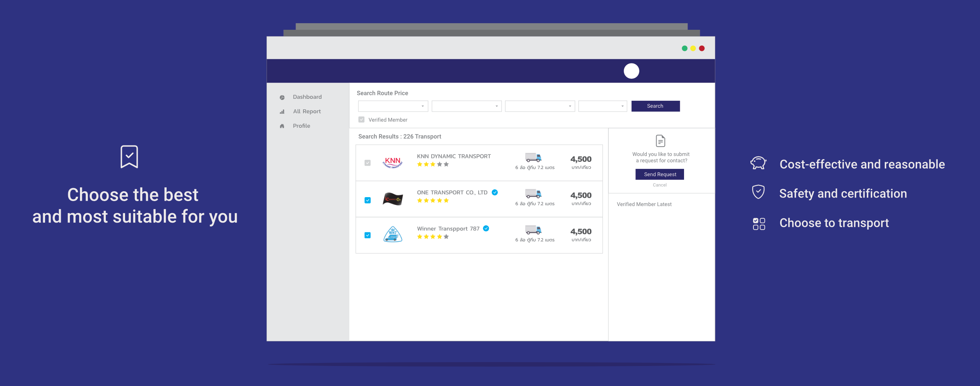Viewport: 980px width, 386px height.
Task: Click the verified badge beside ONE TRANSPORT CO., LTD
Action: (x=495, y=192)
